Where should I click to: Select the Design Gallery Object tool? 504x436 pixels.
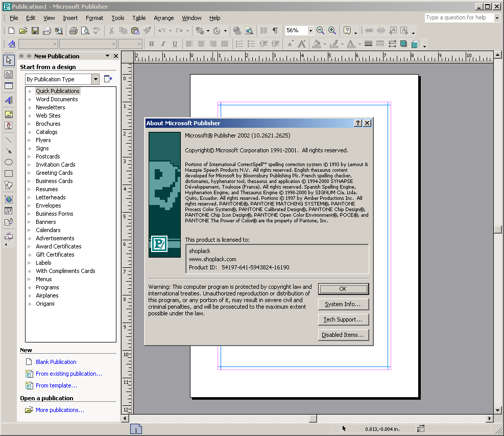[9, 236]
